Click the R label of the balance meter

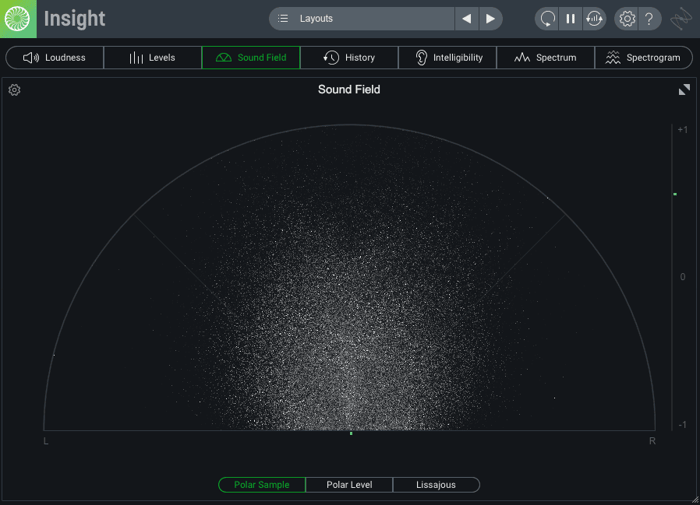point(652,441)
